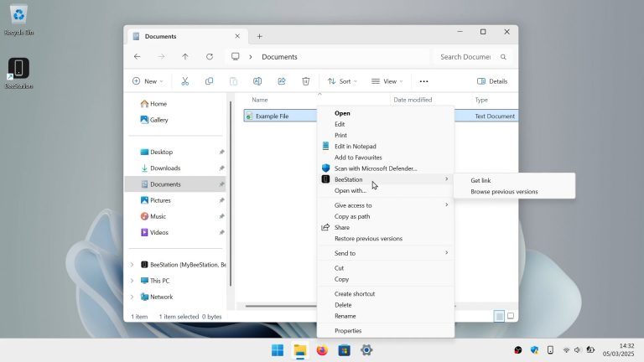The image size is (644, 362).
Task: Open the New dropdown
Action: tap(148, 81)
